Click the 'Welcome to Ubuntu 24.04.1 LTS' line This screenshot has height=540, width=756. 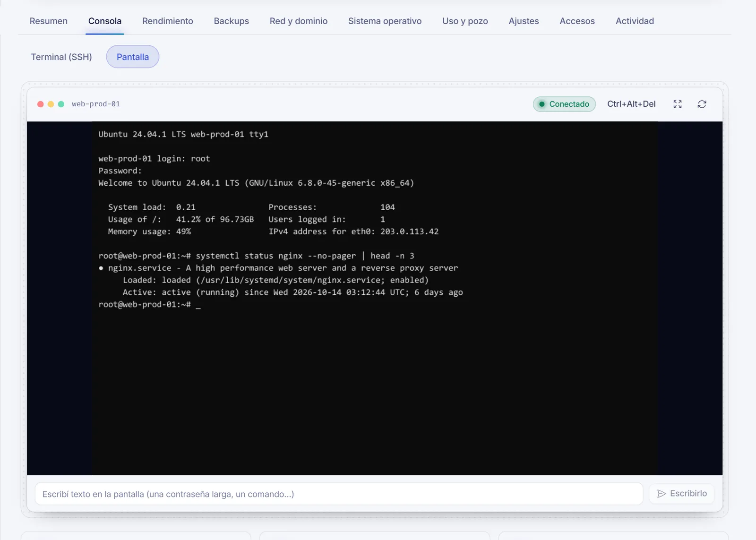point(256,183)
